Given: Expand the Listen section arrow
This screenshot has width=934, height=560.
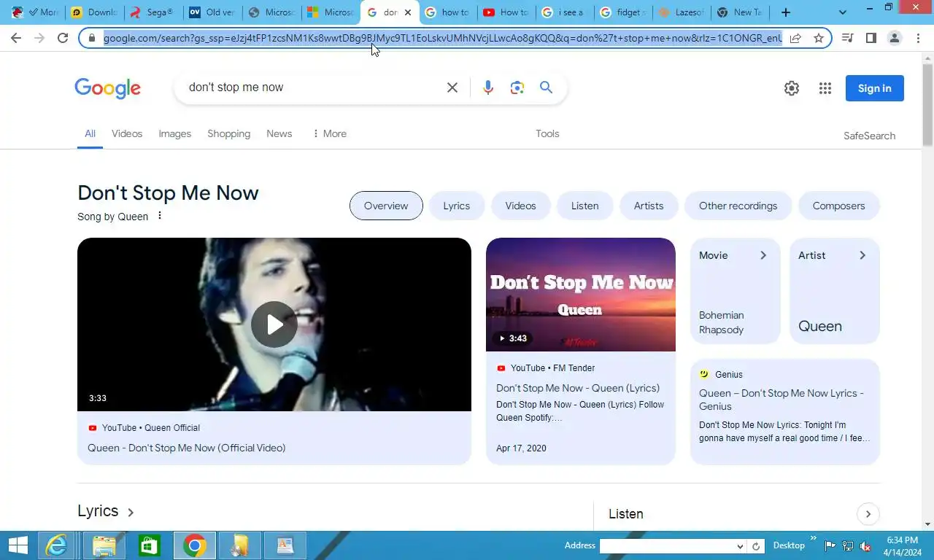Looking at the screenshot, I should [x=868, y=514].
